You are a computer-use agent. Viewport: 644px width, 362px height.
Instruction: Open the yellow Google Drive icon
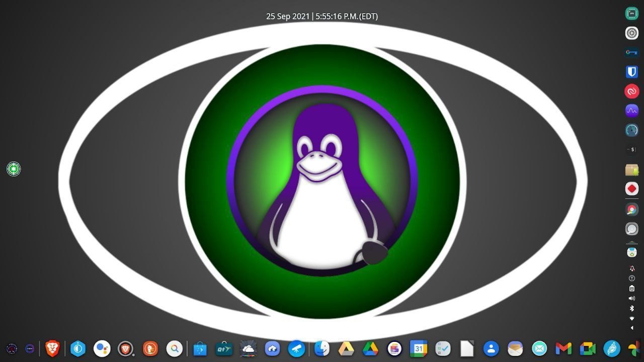point(346,348)
